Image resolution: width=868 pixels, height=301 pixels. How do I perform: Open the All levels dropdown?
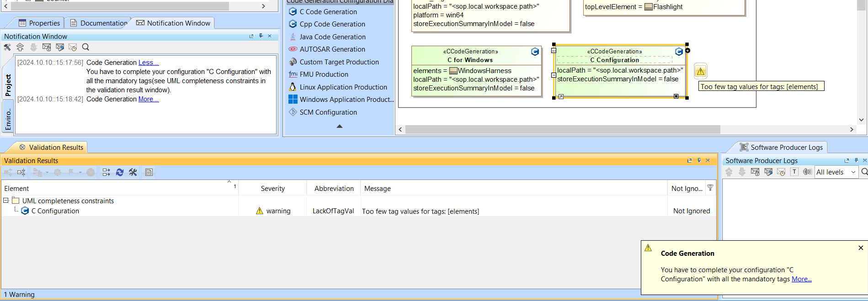(x=836, y=172)
